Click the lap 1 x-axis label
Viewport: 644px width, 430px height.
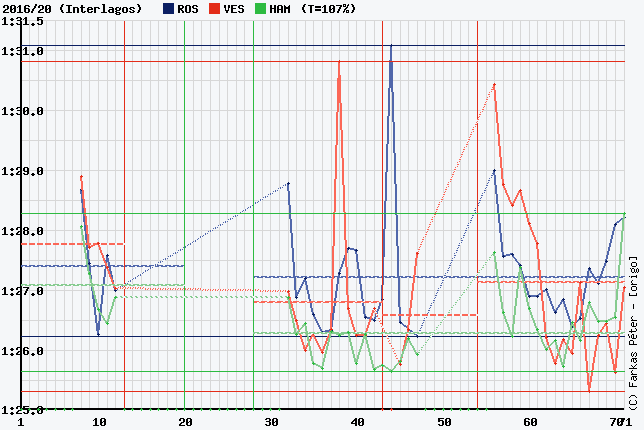(21, 422)
